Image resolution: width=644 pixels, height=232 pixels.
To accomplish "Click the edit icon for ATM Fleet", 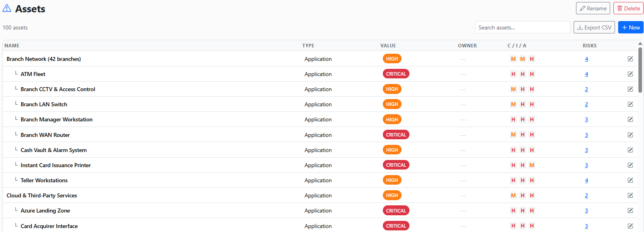I will pos(630,74).
